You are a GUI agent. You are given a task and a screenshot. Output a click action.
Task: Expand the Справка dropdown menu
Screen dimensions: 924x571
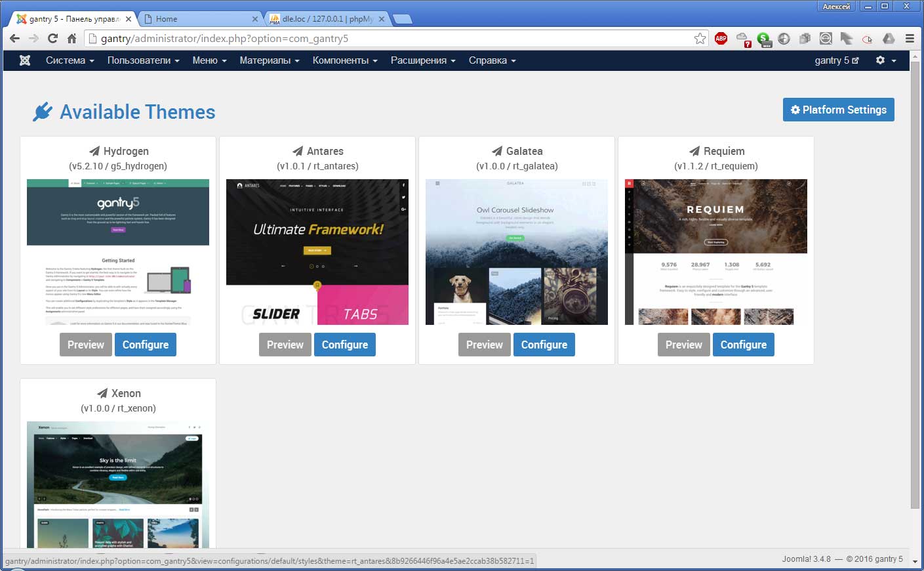pos(492,60)
